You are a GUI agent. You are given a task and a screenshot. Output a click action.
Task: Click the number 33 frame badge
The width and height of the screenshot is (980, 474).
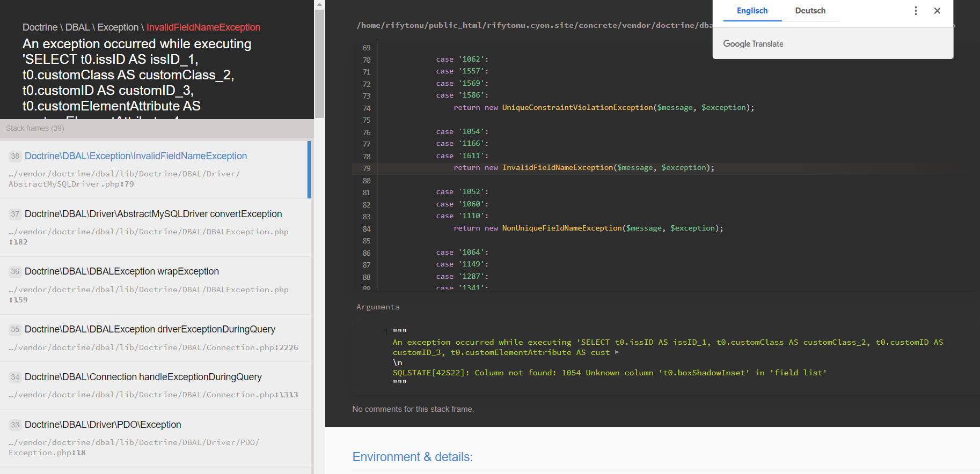click(15, 425)
